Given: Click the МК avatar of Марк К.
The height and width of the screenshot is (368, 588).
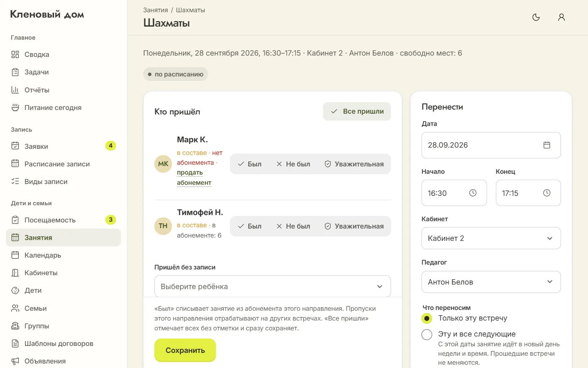Looking at the screenshot, I should coord(163,164).
